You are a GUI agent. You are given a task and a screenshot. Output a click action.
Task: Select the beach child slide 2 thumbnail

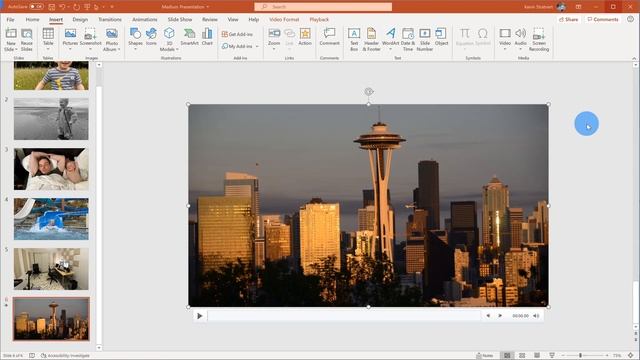[51, 119]
